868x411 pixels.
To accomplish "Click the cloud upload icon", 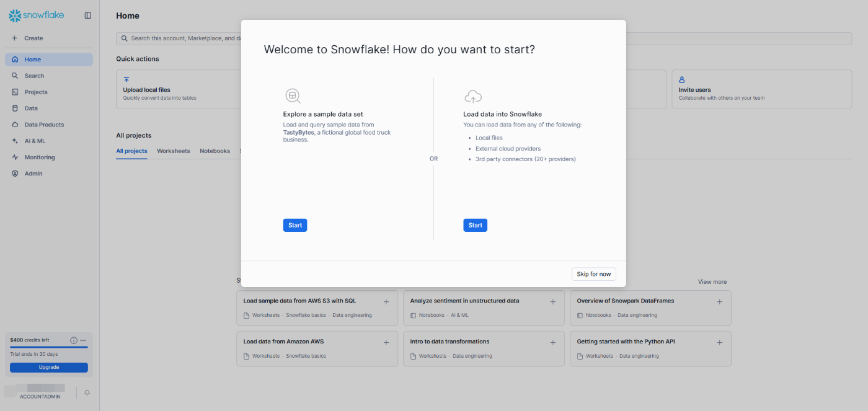I will click(473, 96).
